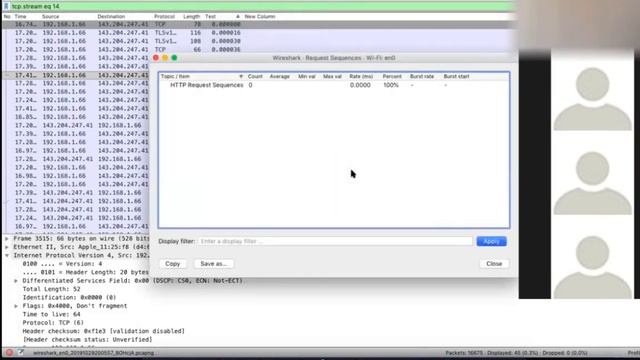Image resolution: width=640 pixels, height=360 pixels.
Task: Zoom the dialog with the green button
Action: coord(174,58)
